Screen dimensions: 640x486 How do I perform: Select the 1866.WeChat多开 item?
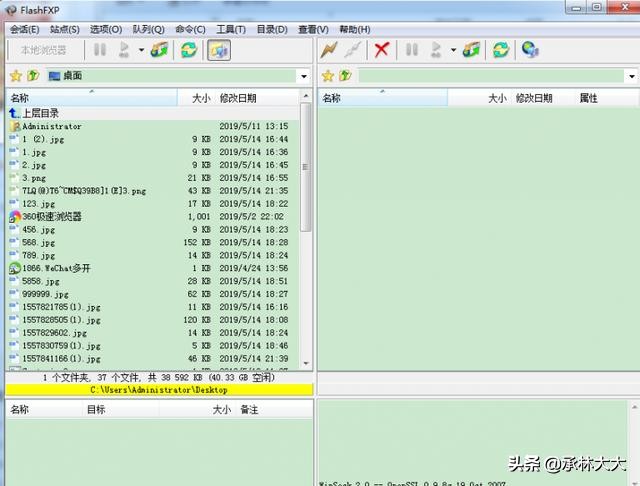click(153, 268)
